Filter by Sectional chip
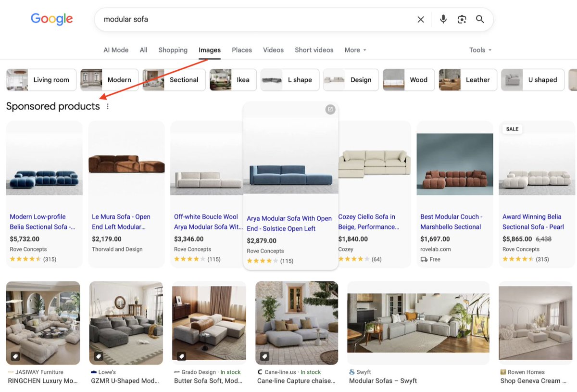 tap(174, 80)
